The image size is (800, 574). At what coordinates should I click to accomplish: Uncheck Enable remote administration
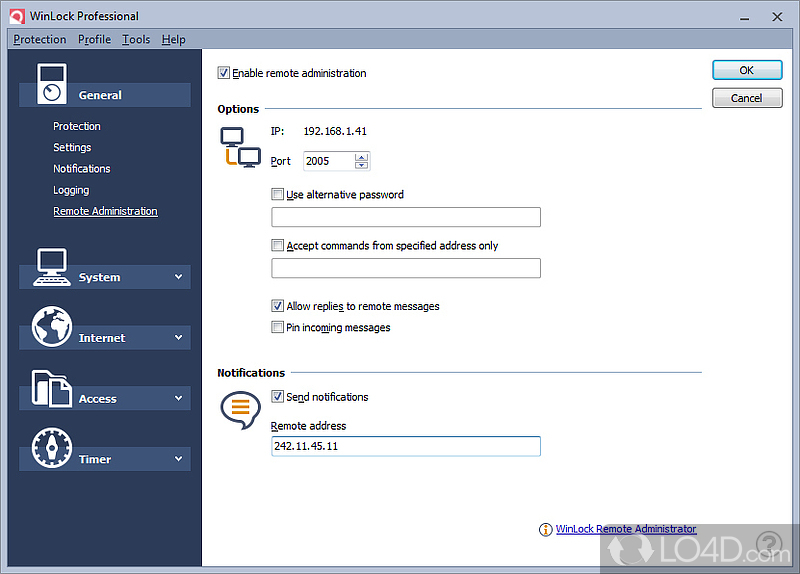coord(223,73)
